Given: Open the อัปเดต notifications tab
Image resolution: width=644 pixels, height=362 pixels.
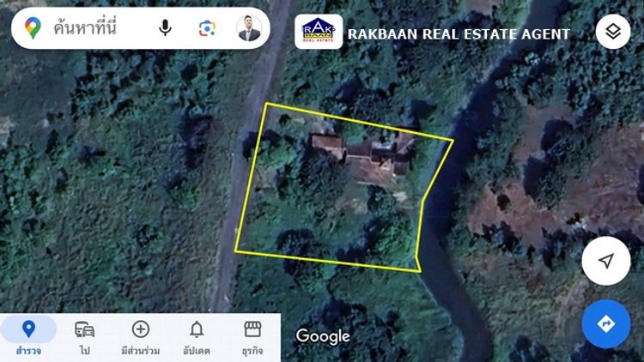Looking at the screenshot, I should pos(197,338).
